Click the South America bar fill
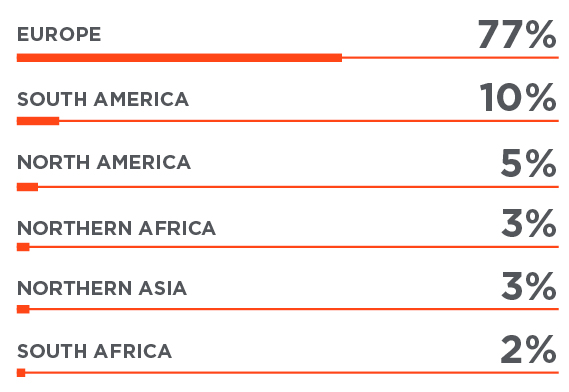The height and width of the screenshot is (392, 569). (x=38, y=121)
